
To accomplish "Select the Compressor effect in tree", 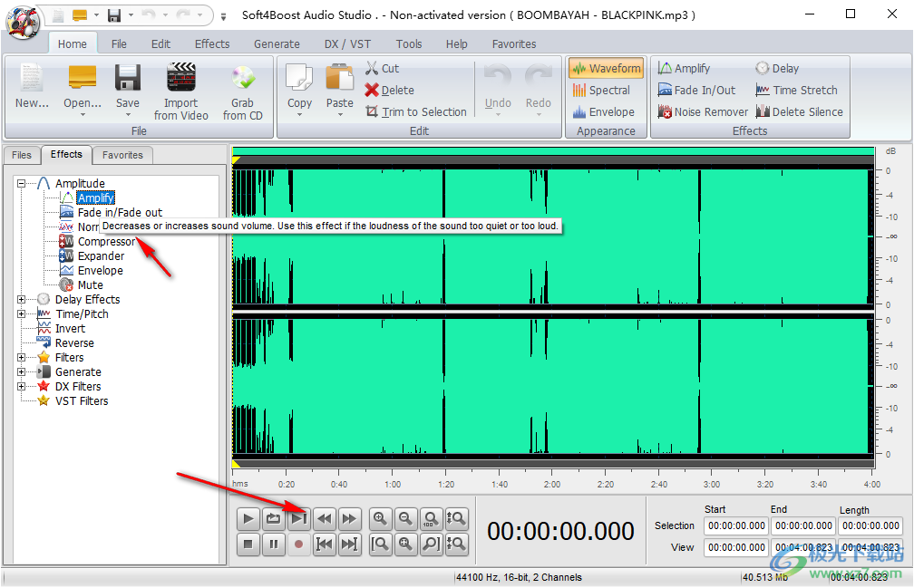I will [x=105, y=242].
